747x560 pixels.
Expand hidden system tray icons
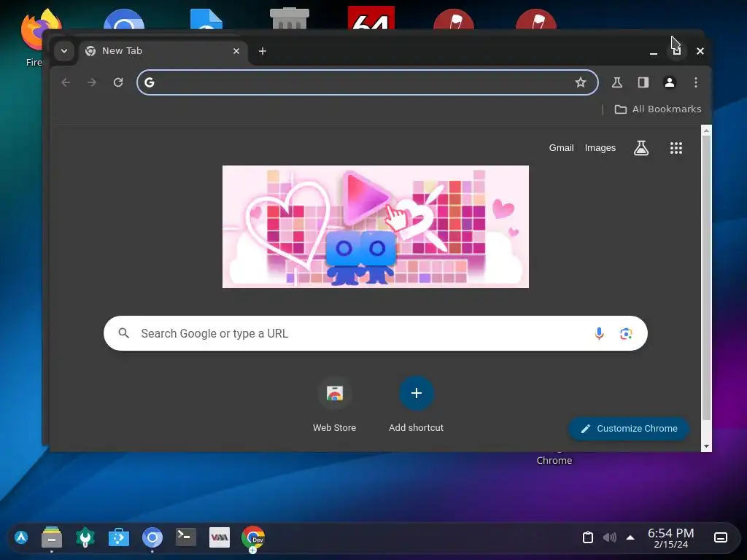point(630,537)
